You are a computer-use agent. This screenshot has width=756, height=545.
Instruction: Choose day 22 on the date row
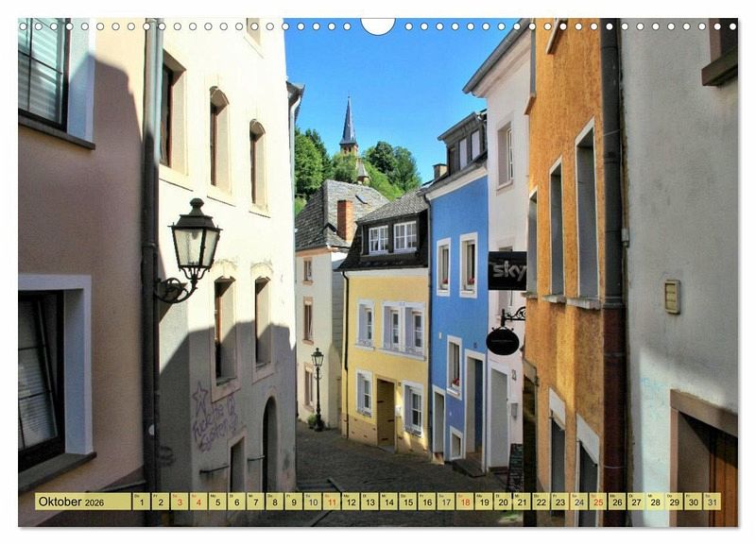pos(541,502)
